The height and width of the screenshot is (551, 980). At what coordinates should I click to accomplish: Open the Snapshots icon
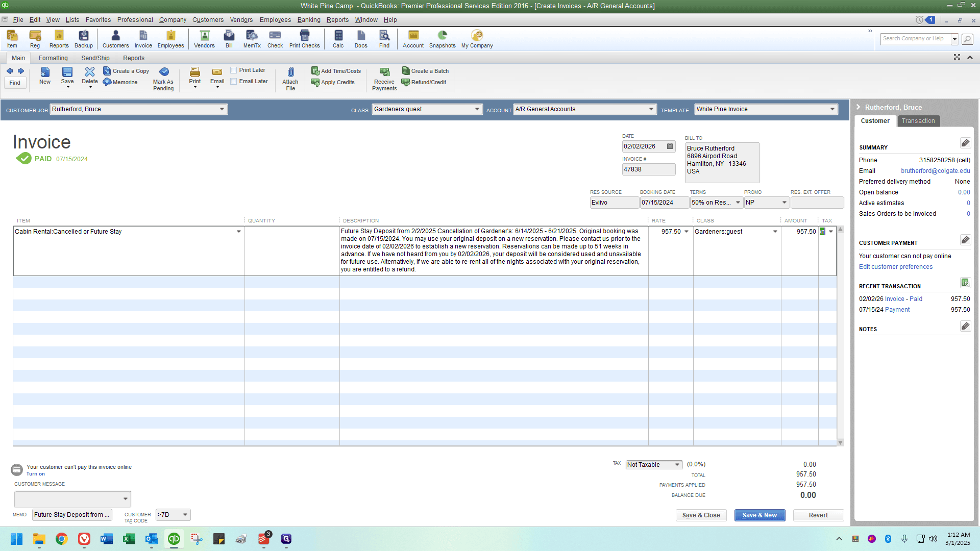click(x=442, y=39)
